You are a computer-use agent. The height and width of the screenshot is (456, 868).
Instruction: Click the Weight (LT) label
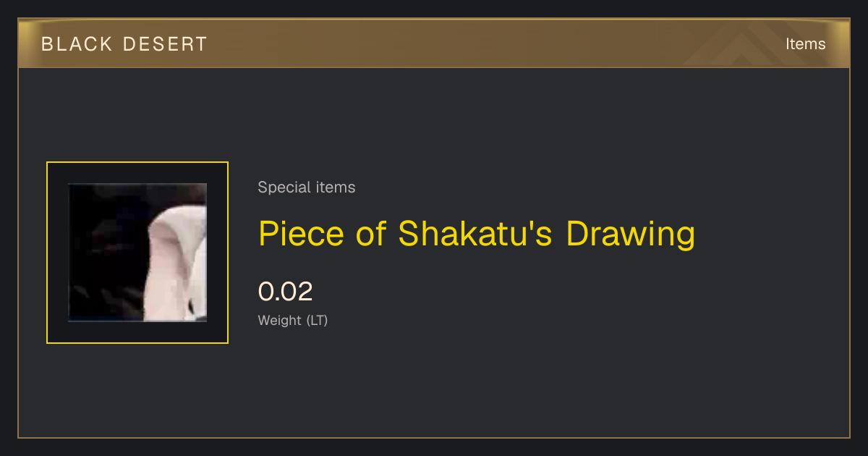point(293,321)
